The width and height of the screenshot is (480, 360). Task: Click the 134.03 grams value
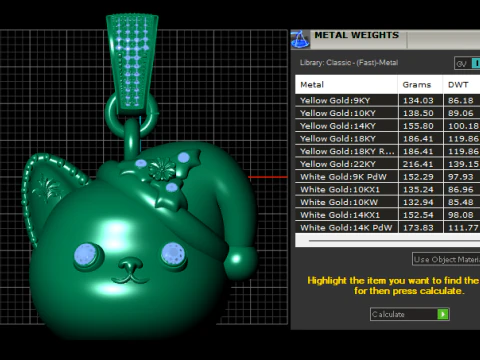point(418,100)
